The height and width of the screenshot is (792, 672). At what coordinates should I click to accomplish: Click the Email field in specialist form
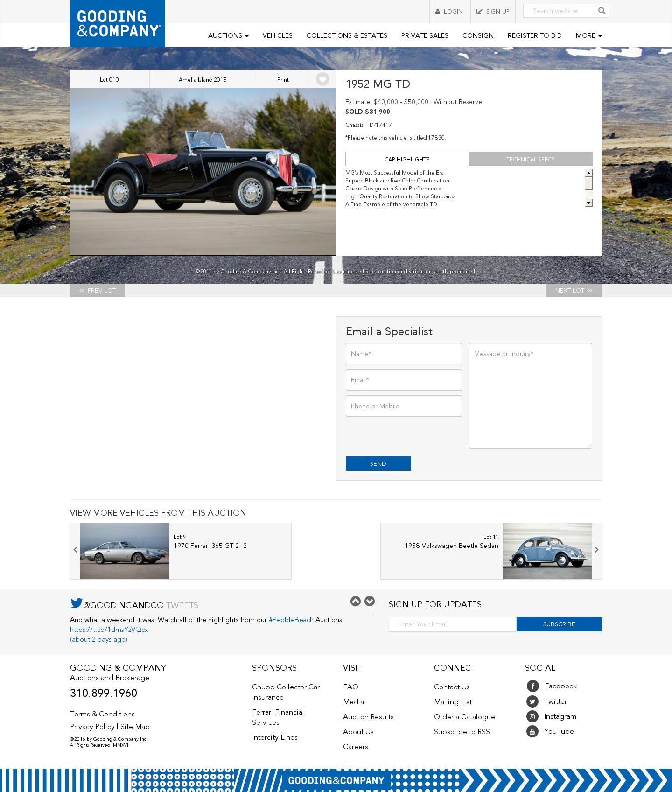404,380
